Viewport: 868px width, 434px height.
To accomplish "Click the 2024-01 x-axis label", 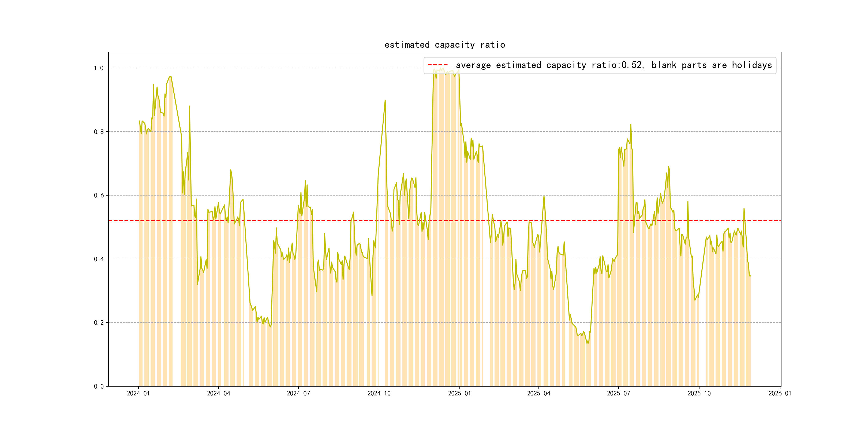I will click(x=138, y=394).
